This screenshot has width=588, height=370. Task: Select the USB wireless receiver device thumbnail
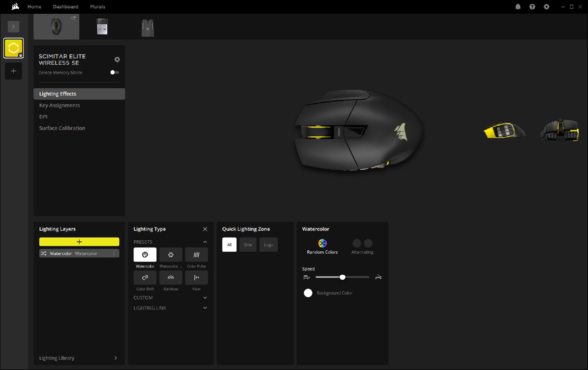(102, 27)
